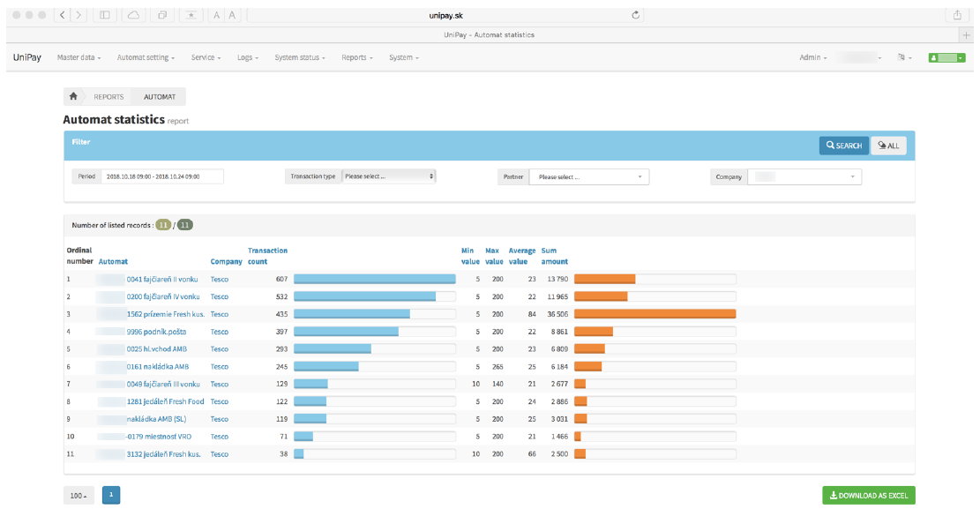The width and height of the screenshot is (980, 524).
Task: Open the Reports menu
Action: (x=356, y=57)
